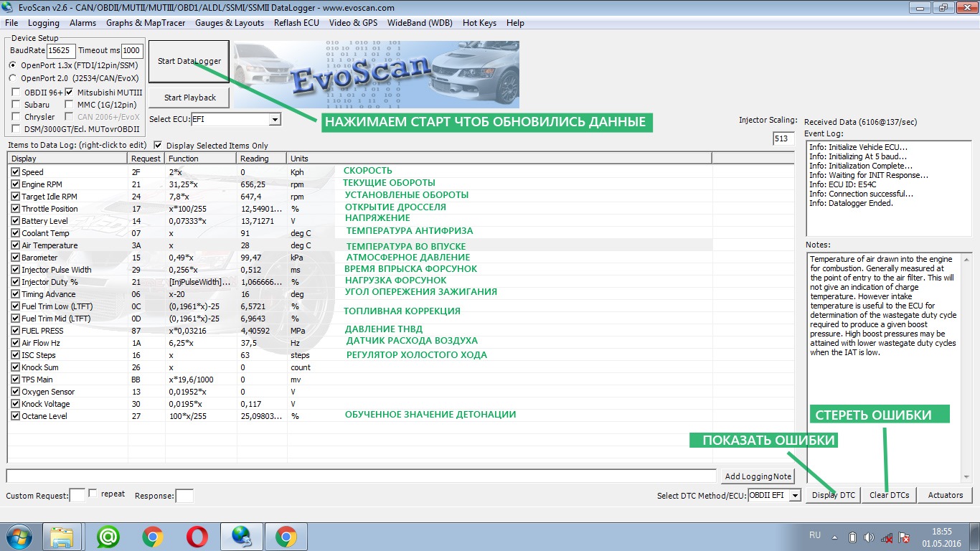Click the Custom Request input box
This screenshot has width=980, height=551.
[x=77, y=495]
